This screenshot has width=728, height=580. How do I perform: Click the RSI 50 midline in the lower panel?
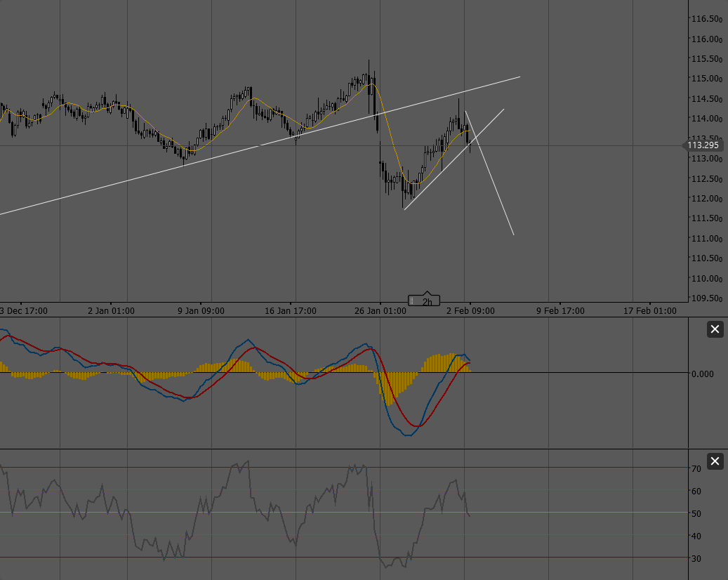(562, 513)
